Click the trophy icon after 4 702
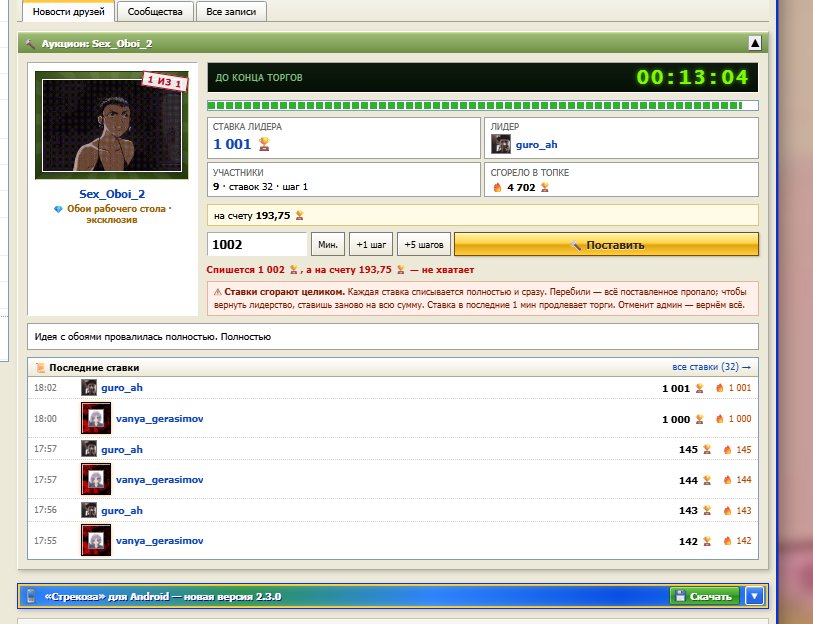This screenshot has height=624, width=813. click(x=544, y=187)
